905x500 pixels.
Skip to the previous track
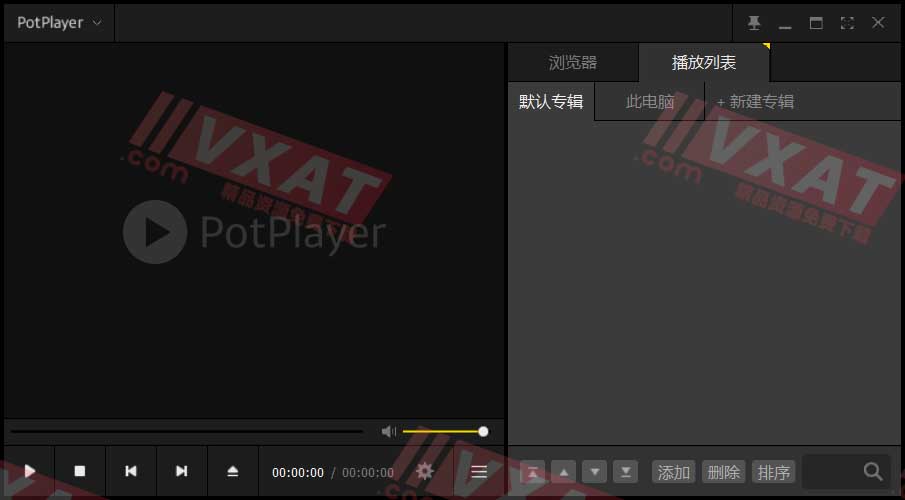tap(131, 471)
